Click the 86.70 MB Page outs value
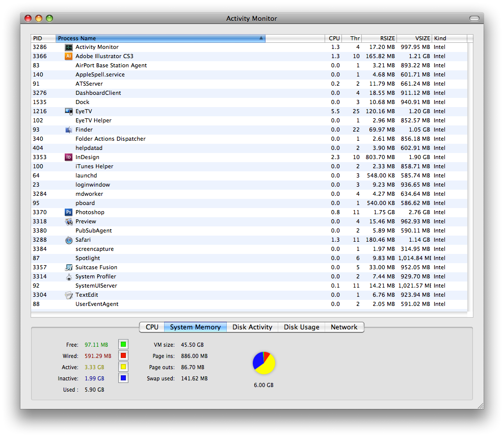Screen dimensions: 504x437 (193, 367)
